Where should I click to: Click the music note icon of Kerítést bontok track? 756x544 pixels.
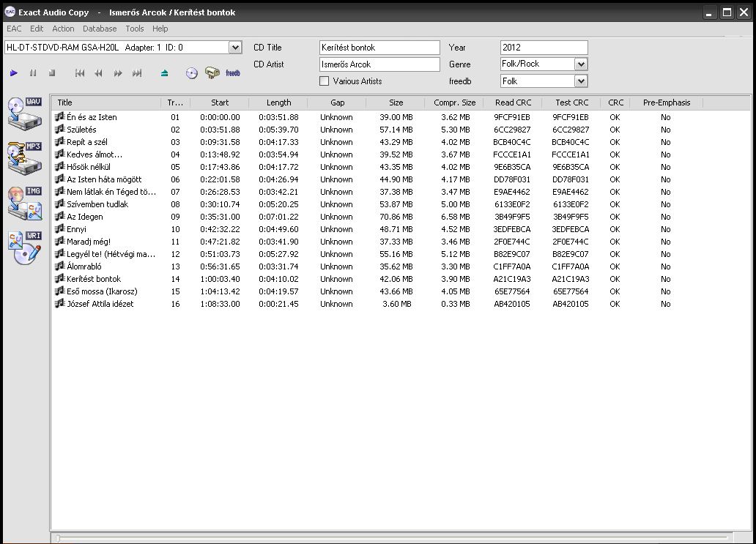pyautogui.click(x=60, y=278)
